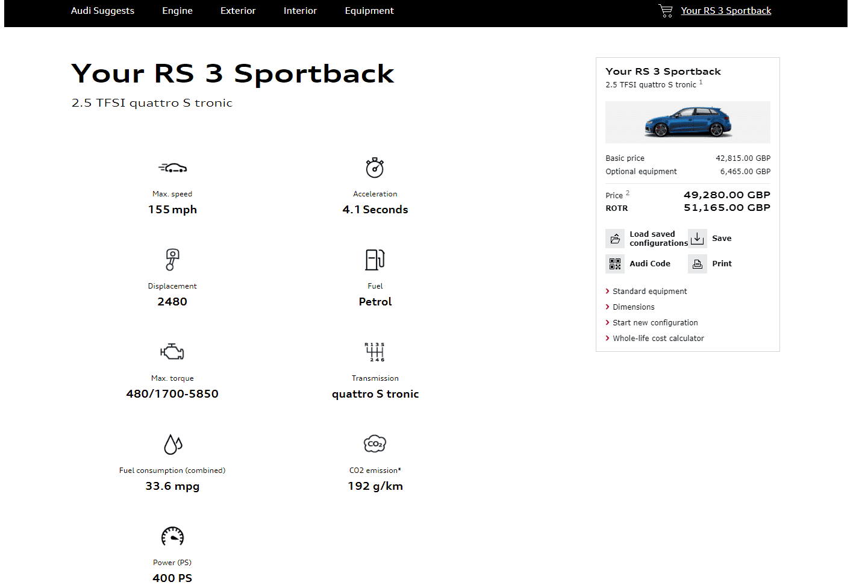868x588 pixels.
Task: Click the Basic price label
Action: coord(625,158)
